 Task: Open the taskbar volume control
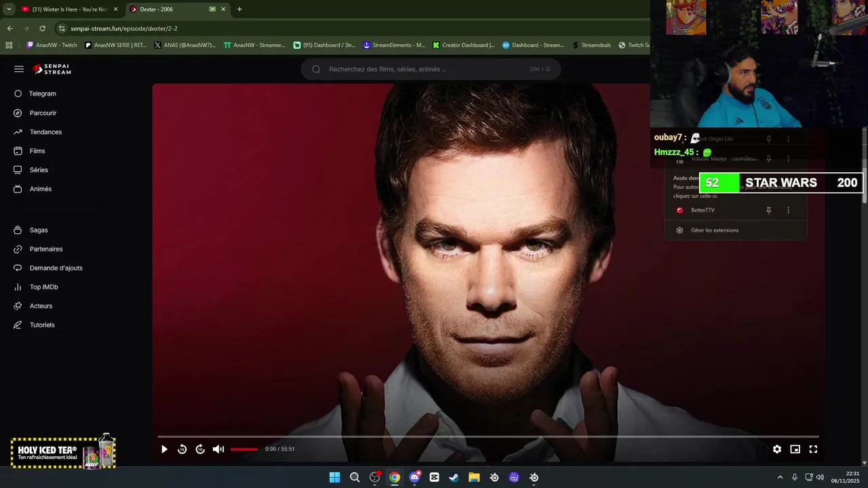[820, 477]
